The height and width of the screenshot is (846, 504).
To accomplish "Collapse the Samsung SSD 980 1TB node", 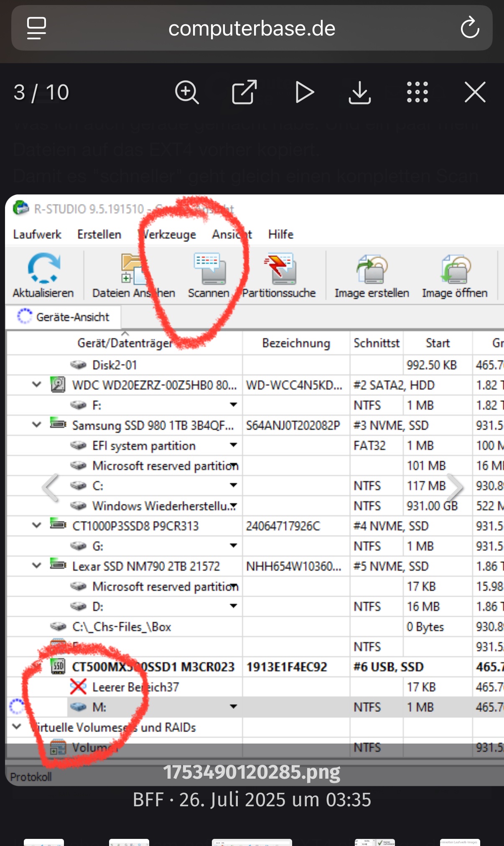I will (37, 424).
